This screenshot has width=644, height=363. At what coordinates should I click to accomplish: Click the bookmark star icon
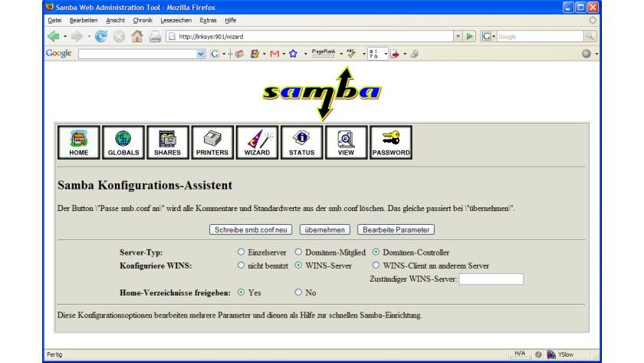(293, 54)
